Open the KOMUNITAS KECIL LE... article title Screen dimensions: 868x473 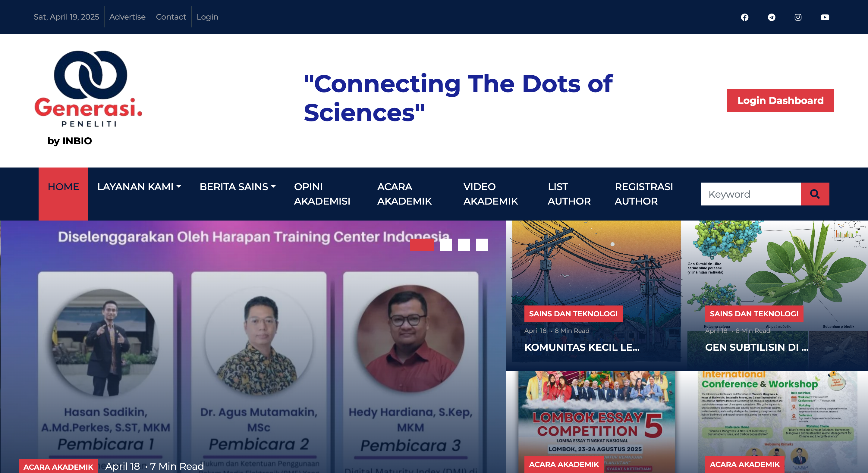582,347
